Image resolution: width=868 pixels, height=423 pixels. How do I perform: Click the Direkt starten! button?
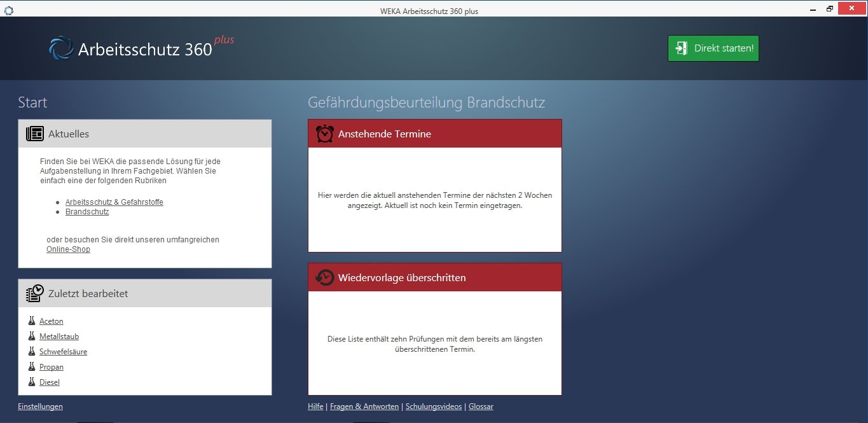[x=713, y=48]
